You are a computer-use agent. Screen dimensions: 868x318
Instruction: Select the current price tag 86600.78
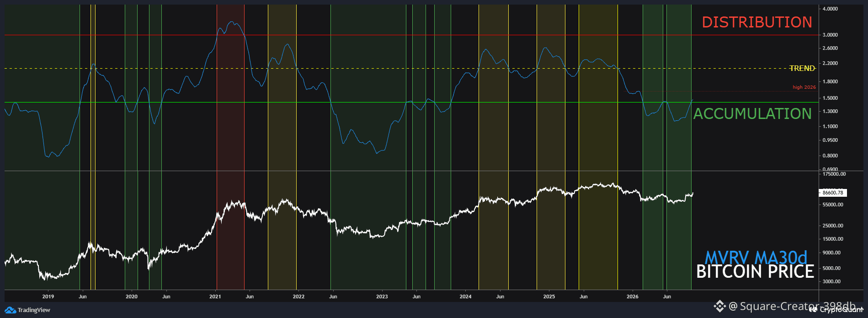point(832,193)
